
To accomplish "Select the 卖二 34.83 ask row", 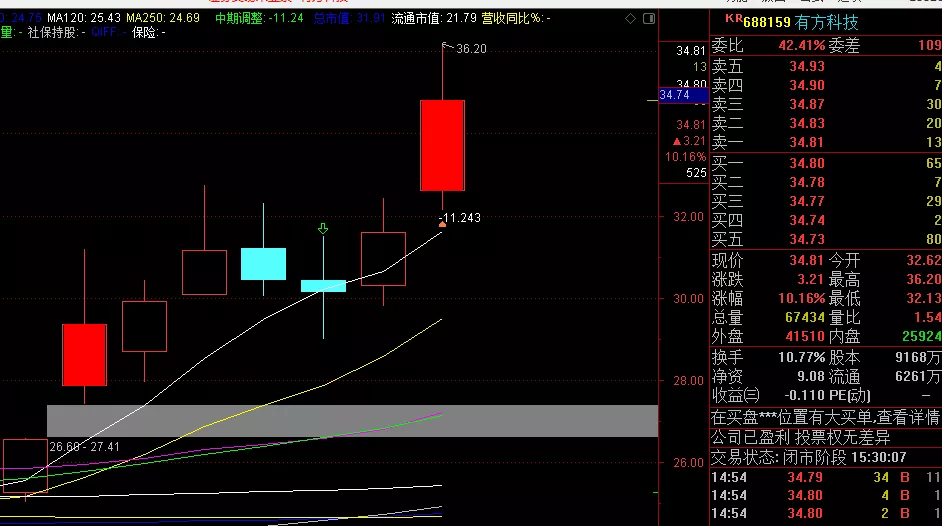I will tap(826, 123).
